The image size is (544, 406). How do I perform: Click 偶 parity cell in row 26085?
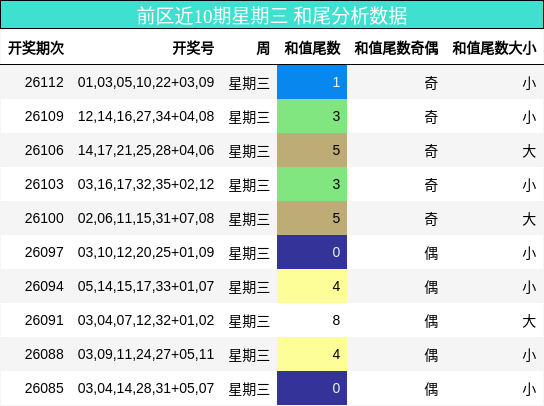[x=431, y=389]
